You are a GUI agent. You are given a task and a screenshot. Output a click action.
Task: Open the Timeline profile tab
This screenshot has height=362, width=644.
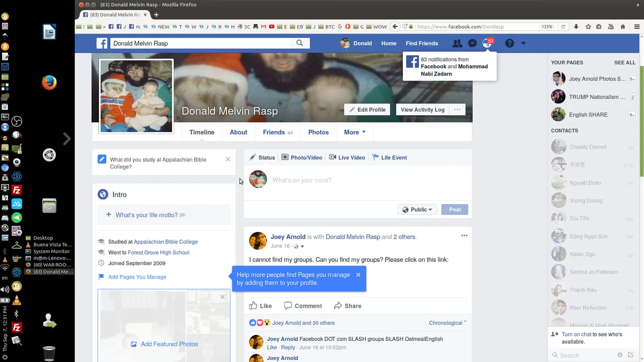202,132
